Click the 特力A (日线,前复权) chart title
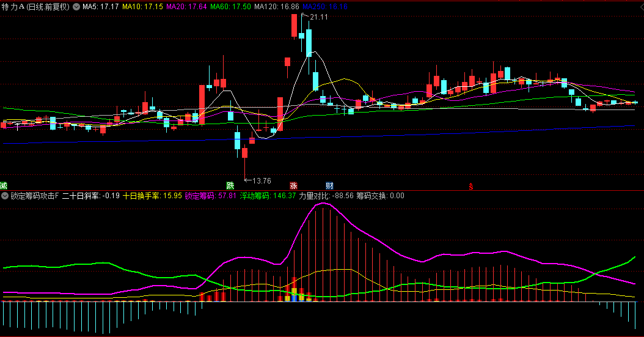The width and height of the screenshot is (644, 337). coord(35,7)
